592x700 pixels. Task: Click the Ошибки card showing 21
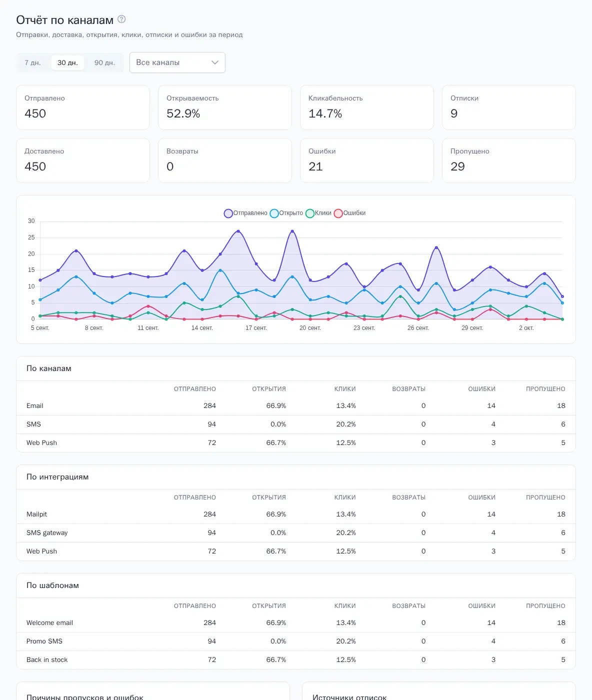tap(367, 160)
